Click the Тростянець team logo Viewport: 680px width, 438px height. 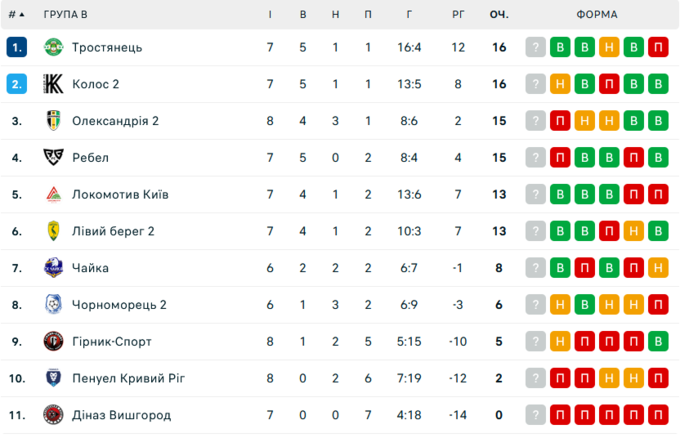(53, 47)
